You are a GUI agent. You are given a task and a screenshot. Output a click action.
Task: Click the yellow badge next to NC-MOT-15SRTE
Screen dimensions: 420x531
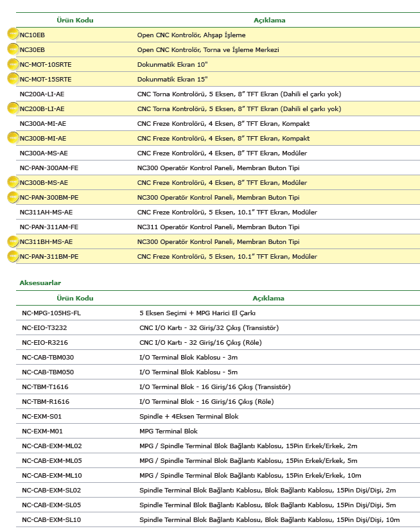13,78
